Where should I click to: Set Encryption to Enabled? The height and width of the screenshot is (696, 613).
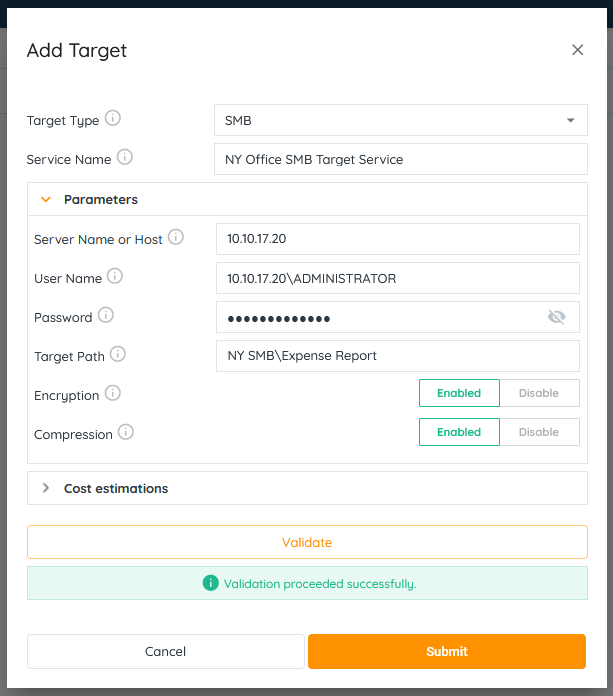(459, 393)
